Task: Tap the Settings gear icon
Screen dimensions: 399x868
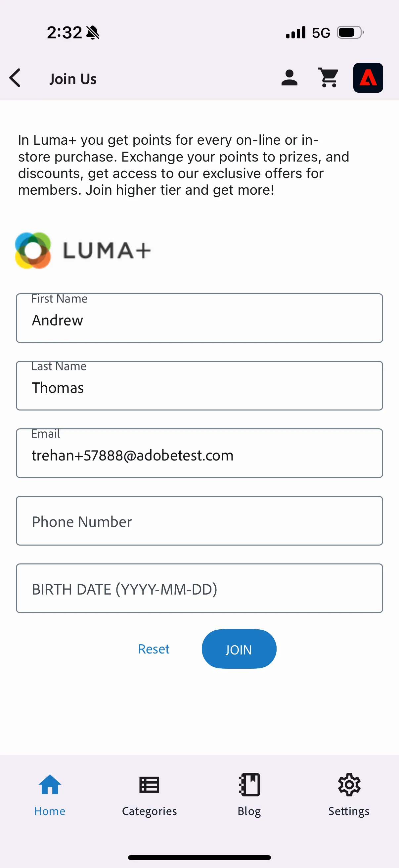Action: 349,785
